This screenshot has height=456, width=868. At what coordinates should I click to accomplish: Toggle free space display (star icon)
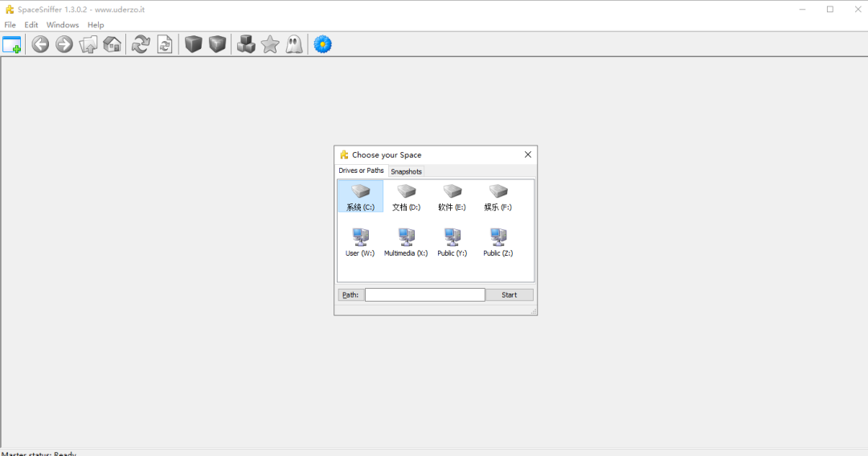270,44
